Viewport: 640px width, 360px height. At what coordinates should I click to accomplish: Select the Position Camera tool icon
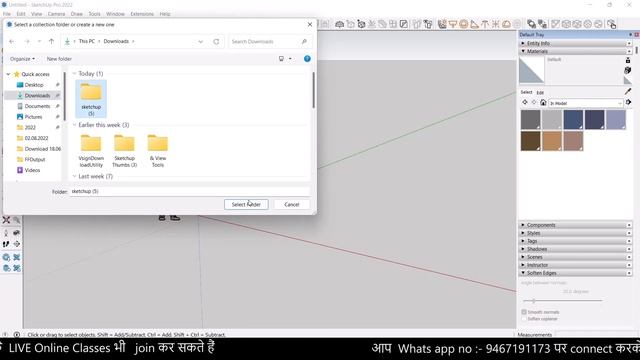point(6,233)
